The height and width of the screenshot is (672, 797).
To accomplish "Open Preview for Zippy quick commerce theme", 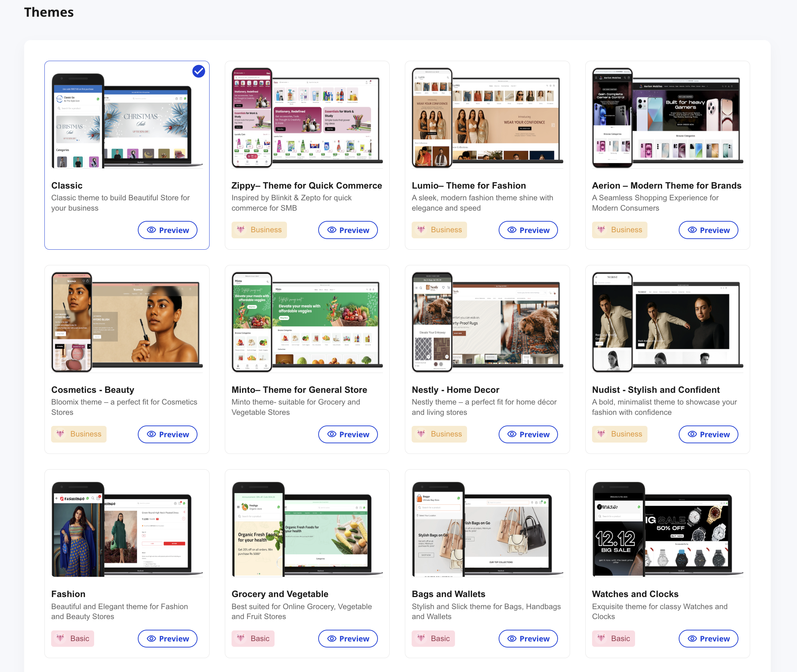I will (347, 230).
